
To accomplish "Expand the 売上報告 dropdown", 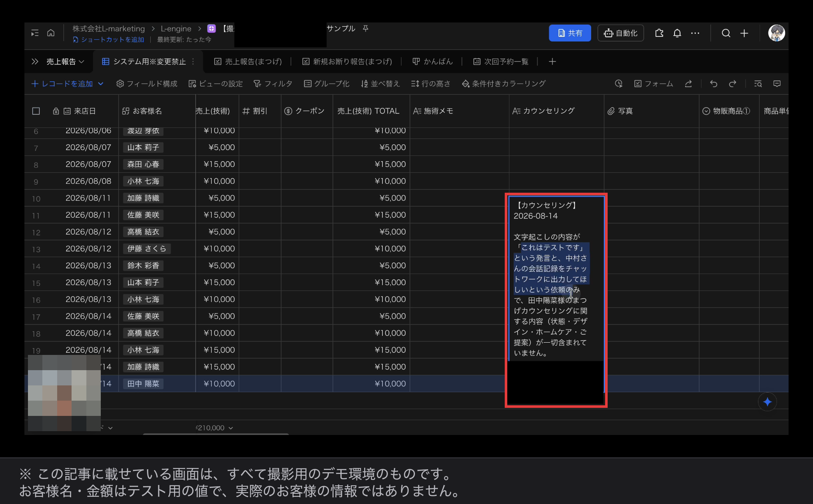I will [x=65, y=61].
